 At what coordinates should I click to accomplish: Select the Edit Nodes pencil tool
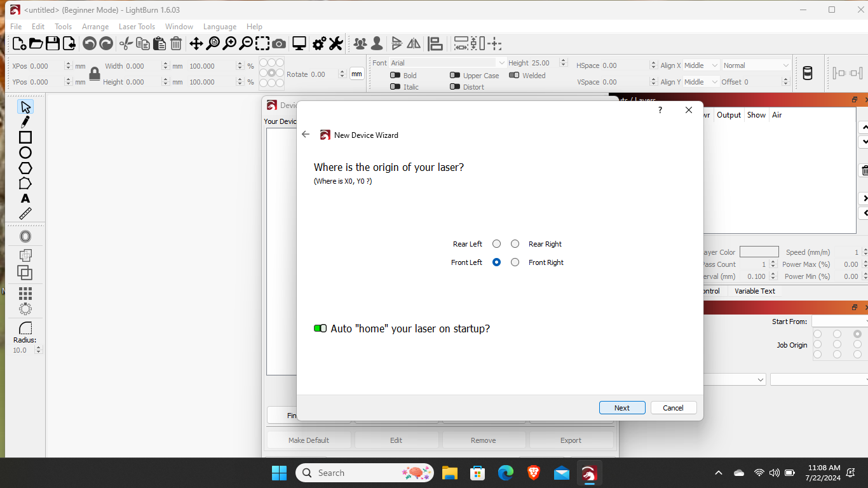(25, 122)
